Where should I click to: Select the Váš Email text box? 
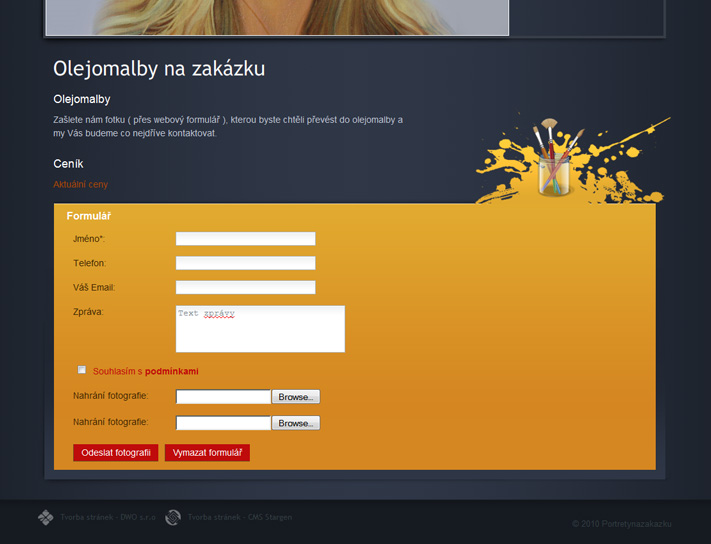tap(245, 287)
